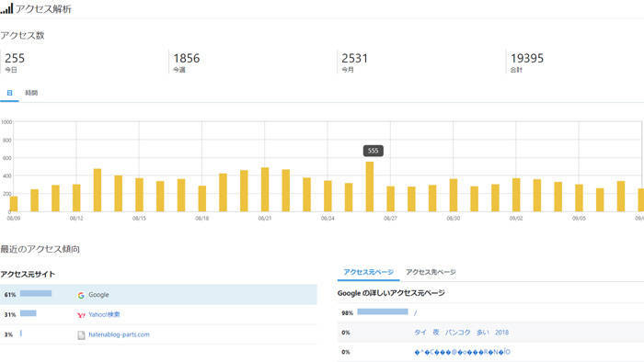
Task: Select the アクセス先ページ tab
Action: 431,272
